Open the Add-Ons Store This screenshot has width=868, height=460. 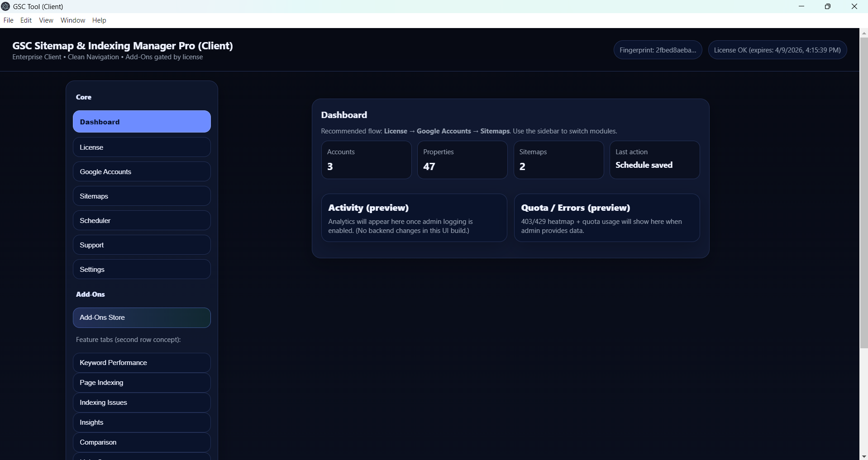142,317
